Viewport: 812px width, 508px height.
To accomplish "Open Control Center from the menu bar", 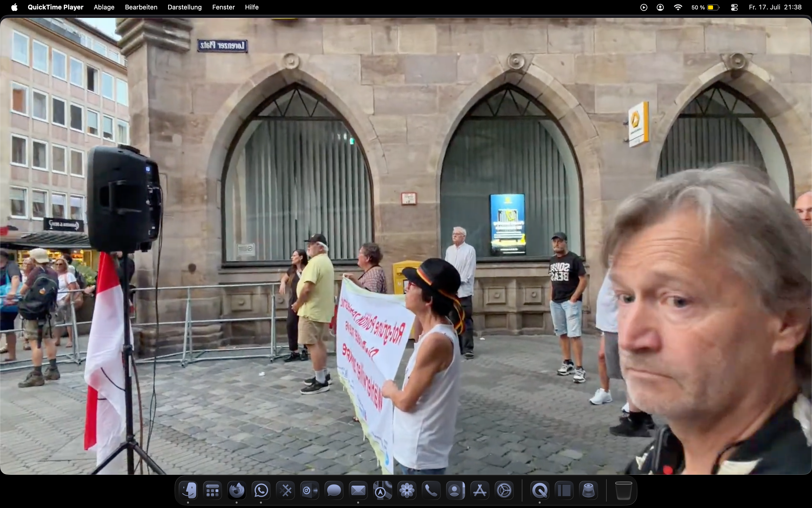I will [734, 7].
